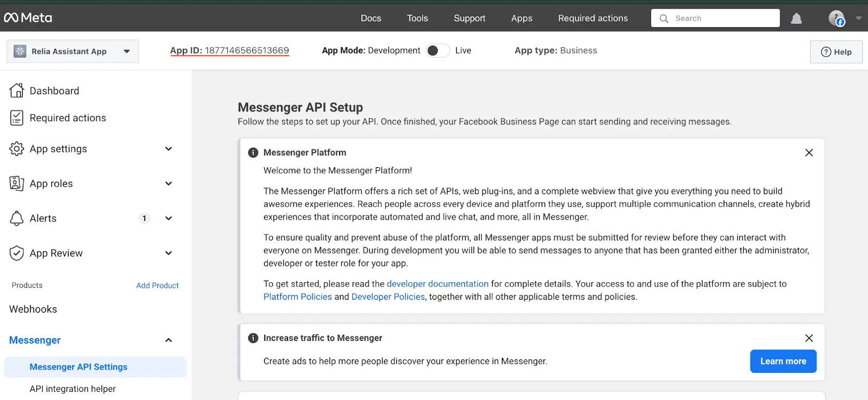Open API integration helper
The height and width of the screenshot is (400, 868).
pos(73,389)
